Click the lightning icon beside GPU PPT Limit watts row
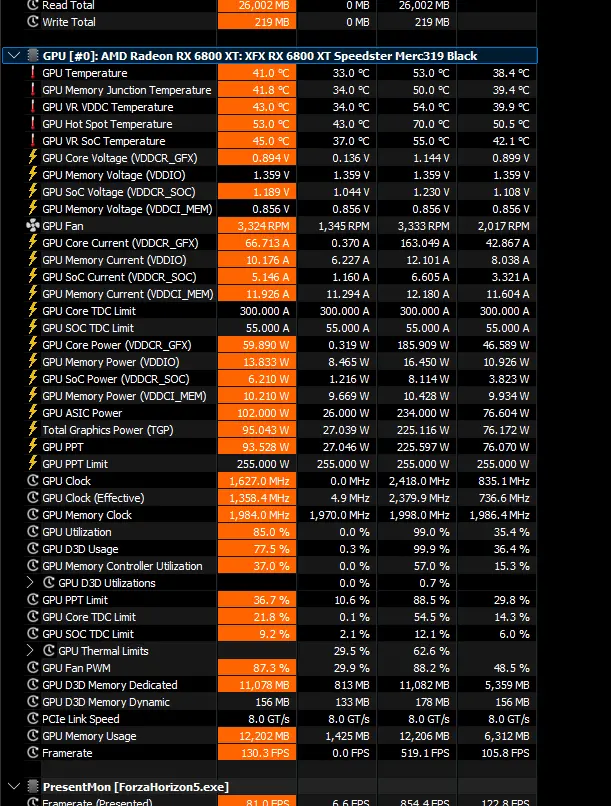This screenshot has height=806, width=611. point(33,463)
